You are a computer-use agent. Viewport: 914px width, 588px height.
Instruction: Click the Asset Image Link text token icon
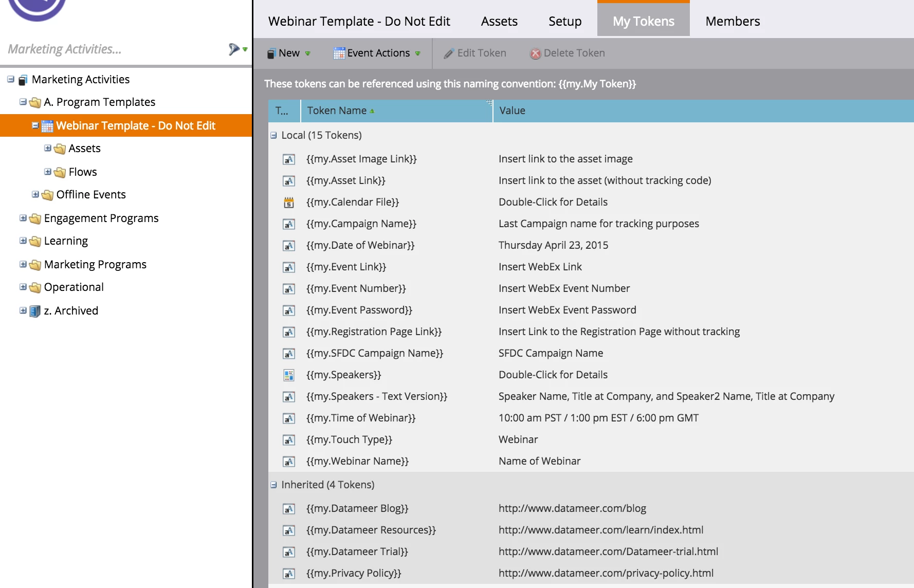[289, 159]
